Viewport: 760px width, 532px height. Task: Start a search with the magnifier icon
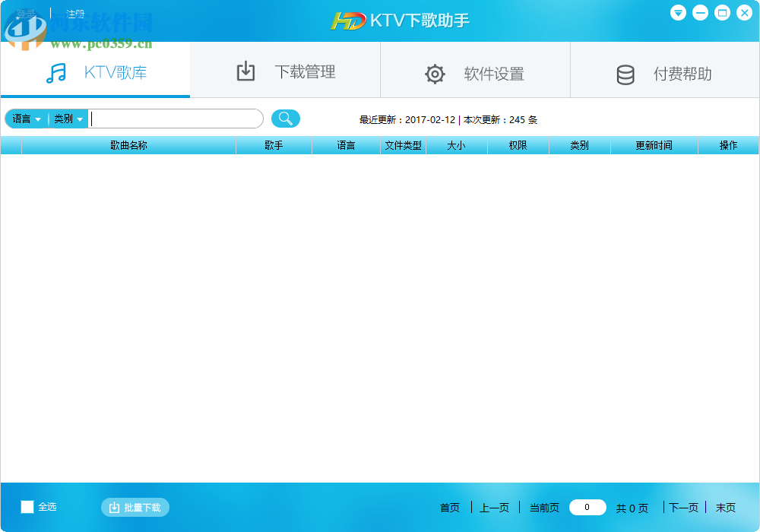(285, 119)
